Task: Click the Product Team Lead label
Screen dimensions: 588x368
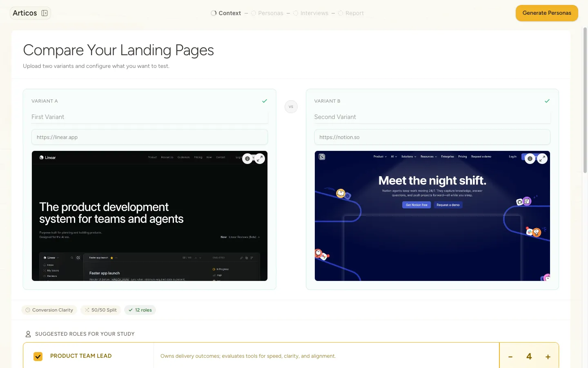Action: point(81,356)
